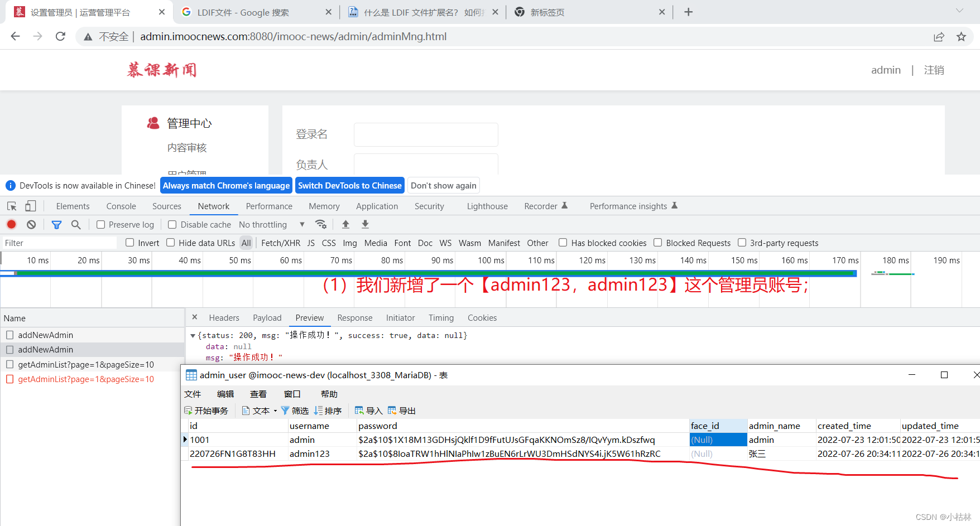Click the browser back arrow
This screenshot has height=526, width=980.
[x=15, y=36]
